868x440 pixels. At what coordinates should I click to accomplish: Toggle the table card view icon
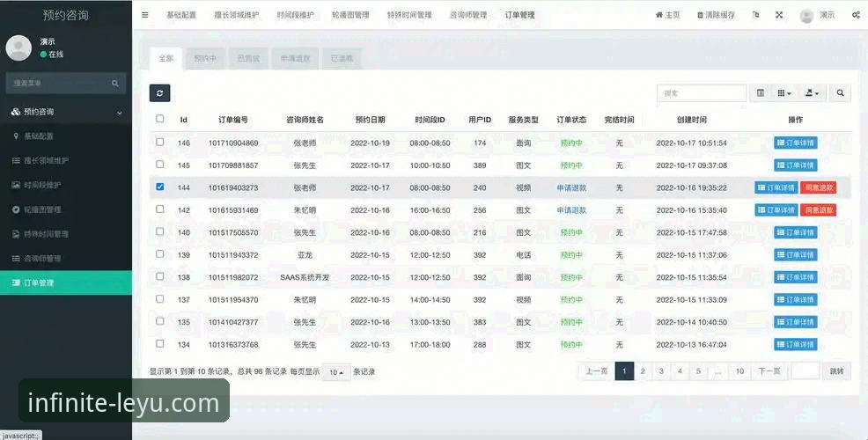point(761,93)
